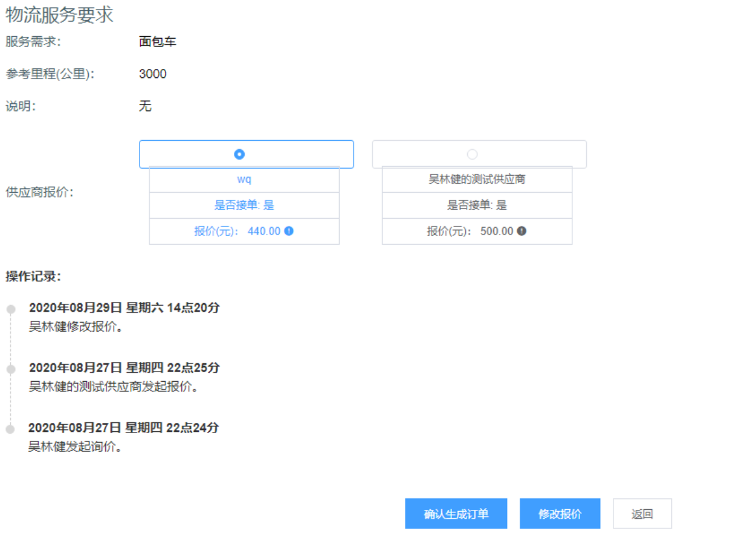Click the 3000 reference mileage value
756x537 pixels.
[152, 74]
